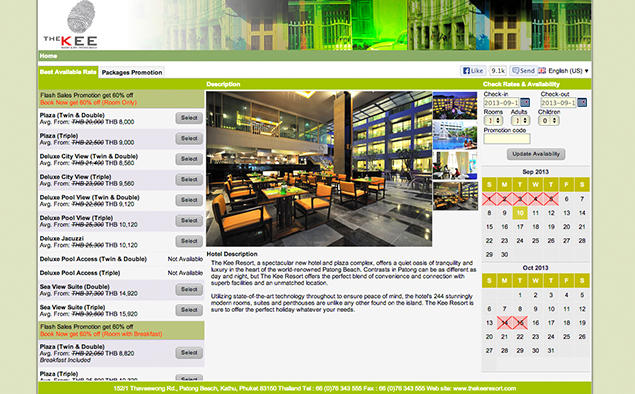Open the Rooms number dropdown

pos(493,121)
